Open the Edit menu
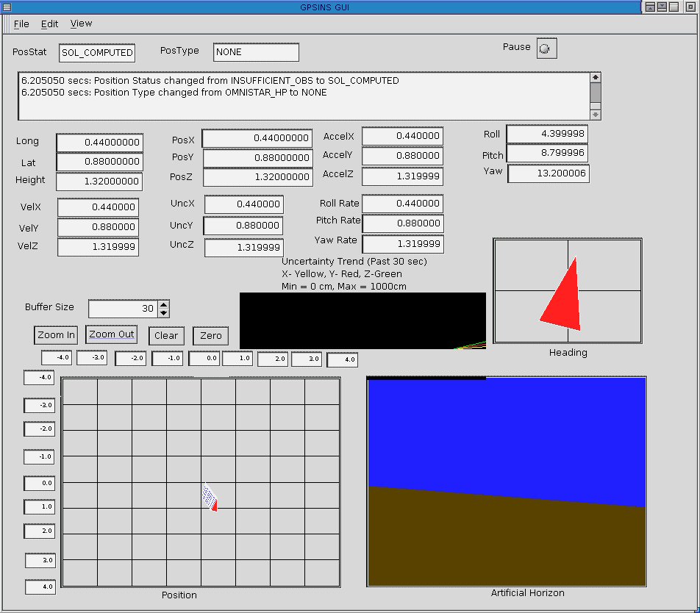The height and width of the screenshot is (613, 700). coord(49,24)
